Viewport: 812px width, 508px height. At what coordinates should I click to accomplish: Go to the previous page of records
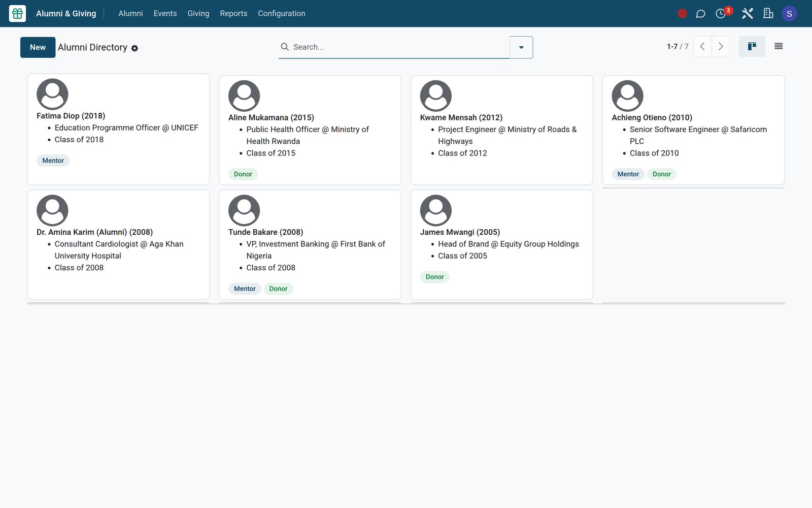pos(702,47)
